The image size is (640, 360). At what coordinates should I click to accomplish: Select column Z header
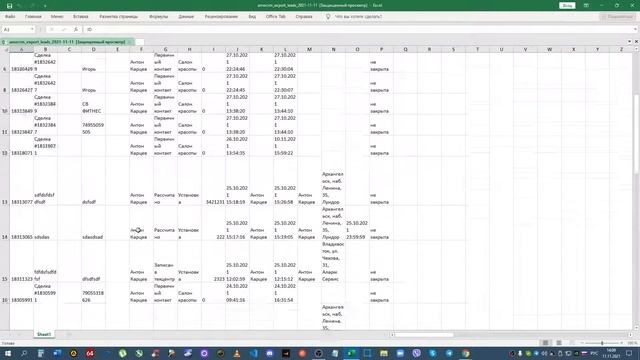click(x=621, y=49)
